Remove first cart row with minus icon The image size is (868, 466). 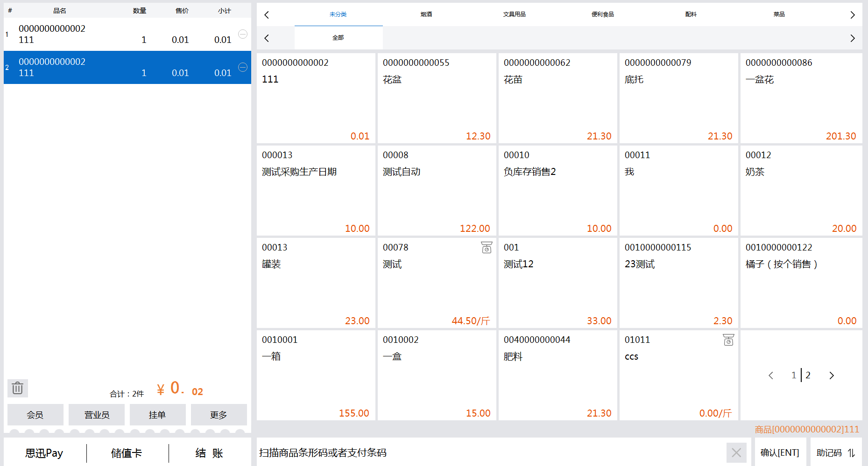point(243,34)
